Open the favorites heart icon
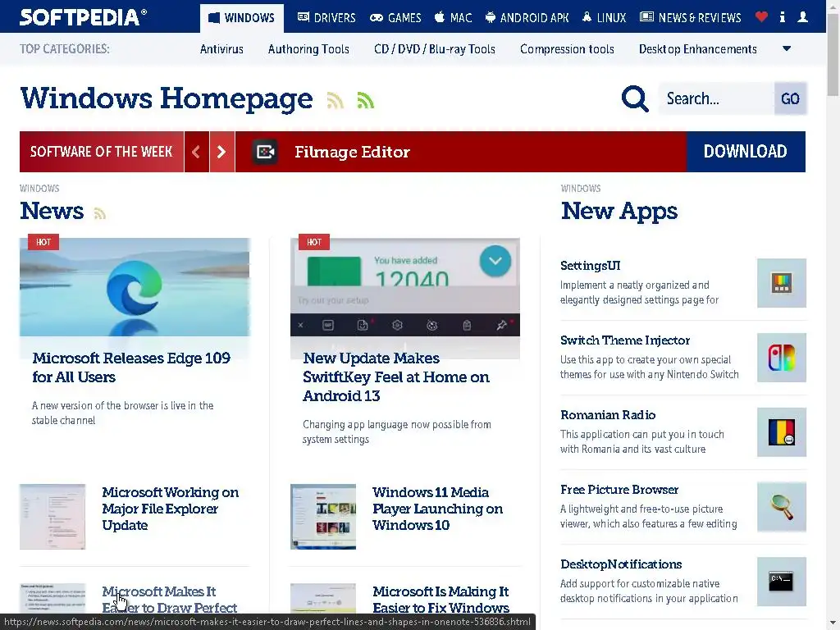The height and width of the screenshot is (630, 840). [761, 17]
